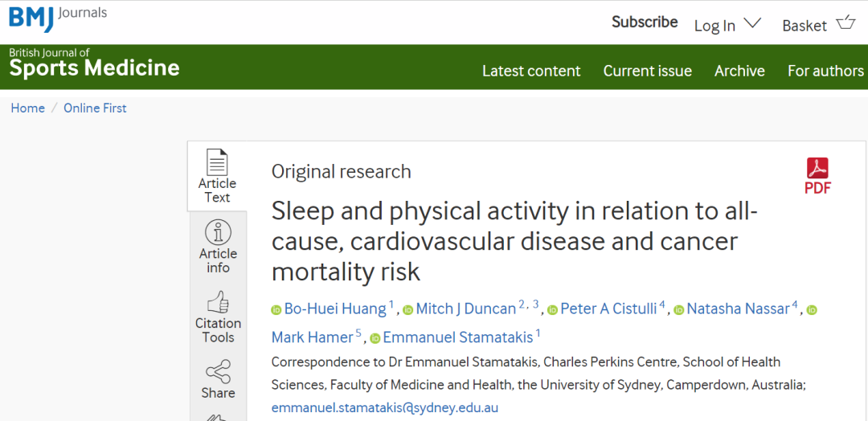
Task: Expand the Log In dropdown chevron
Action: [752, 22]
